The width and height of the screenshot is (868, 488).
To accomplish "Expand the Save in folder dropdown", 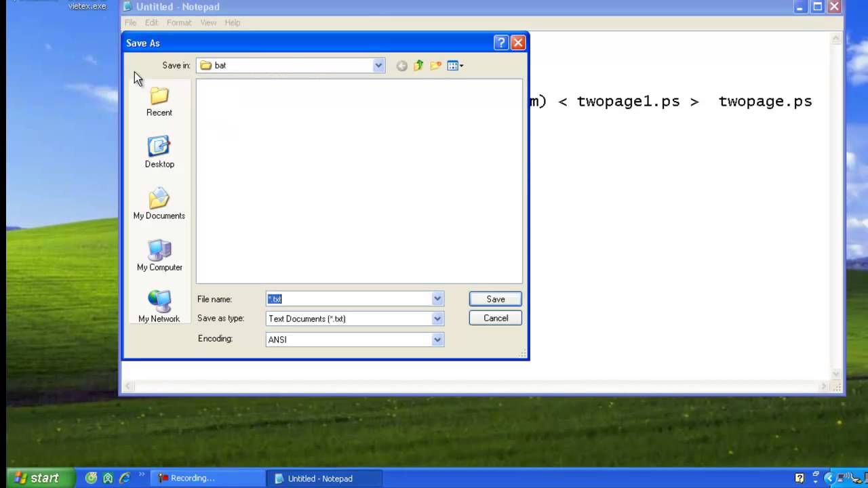I will [378, 66].
